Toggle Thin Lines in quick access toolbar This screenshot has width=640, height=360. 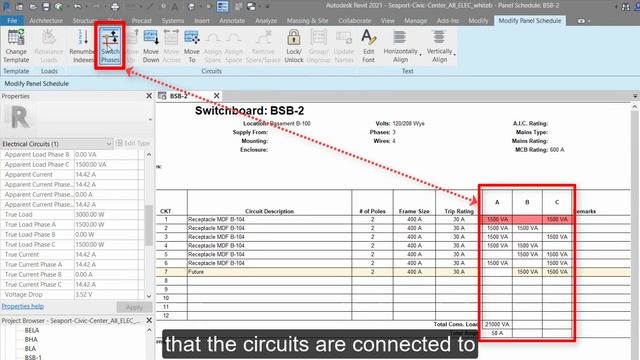click(x=222, y=7)
